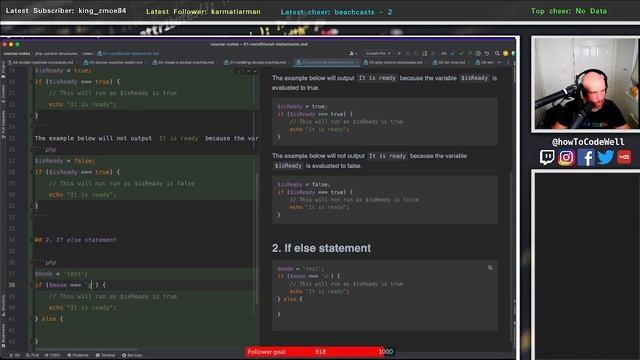Open the editor tabs more-options menu
Viewport: 640px width, 360px height.
(508, 62)
